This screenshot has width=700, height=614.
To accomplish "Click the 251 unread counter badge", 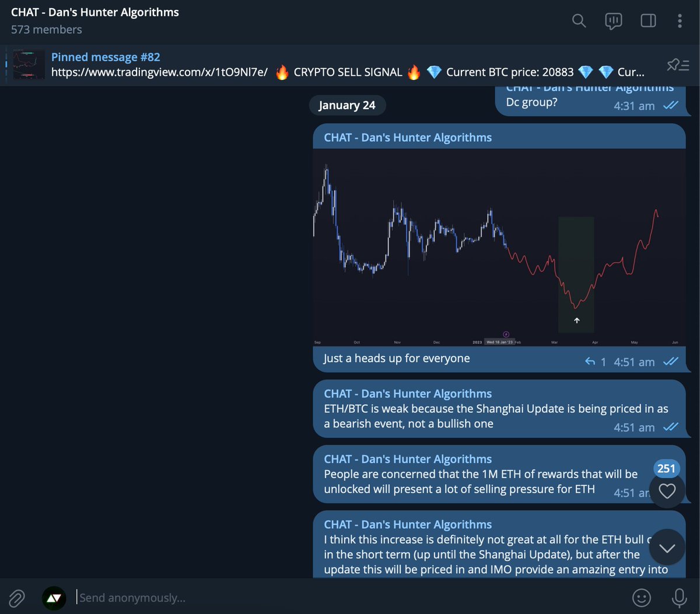I will pos(666,468).
